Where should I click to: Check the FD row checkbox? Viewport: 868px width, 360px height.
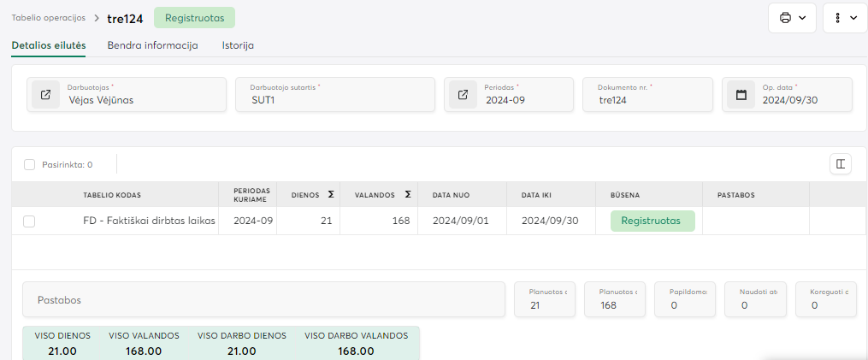tap(29, 221)
